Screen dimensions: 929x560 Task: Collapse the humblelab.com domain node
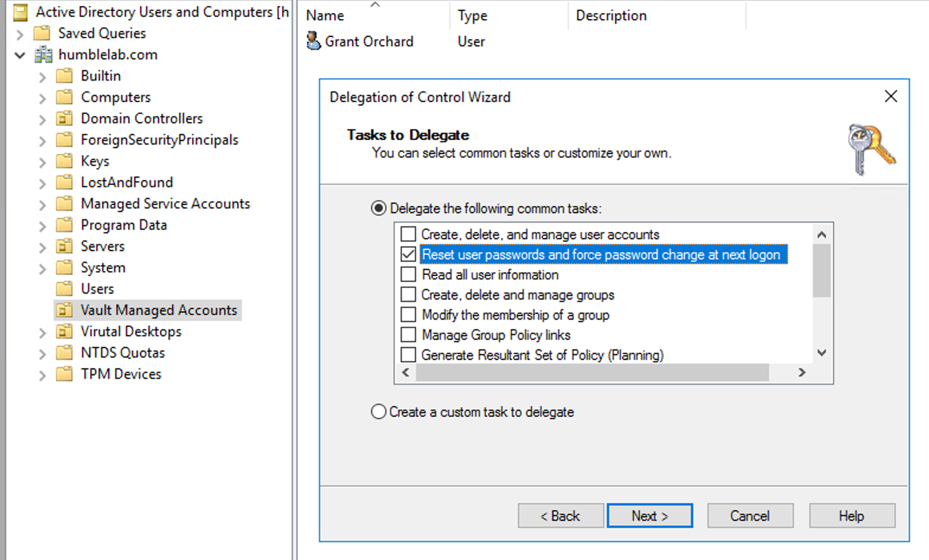20,55
